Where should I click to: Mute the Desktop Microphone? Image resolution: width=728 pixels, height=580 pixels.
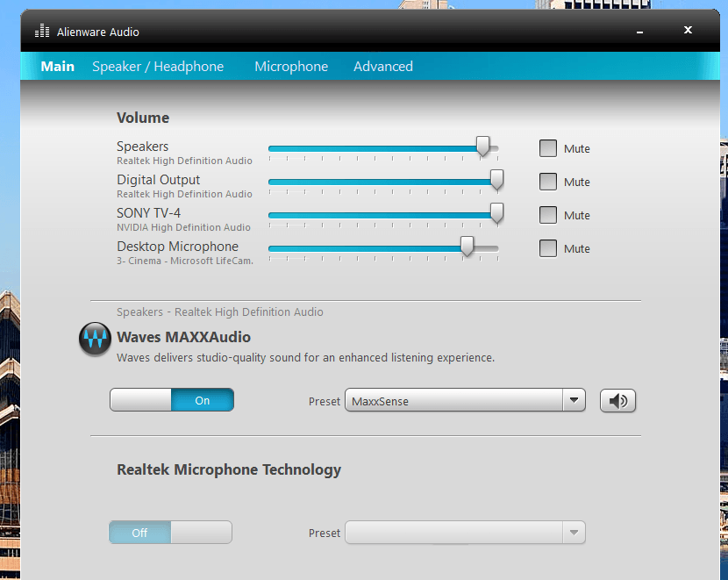tap(548, 248)
